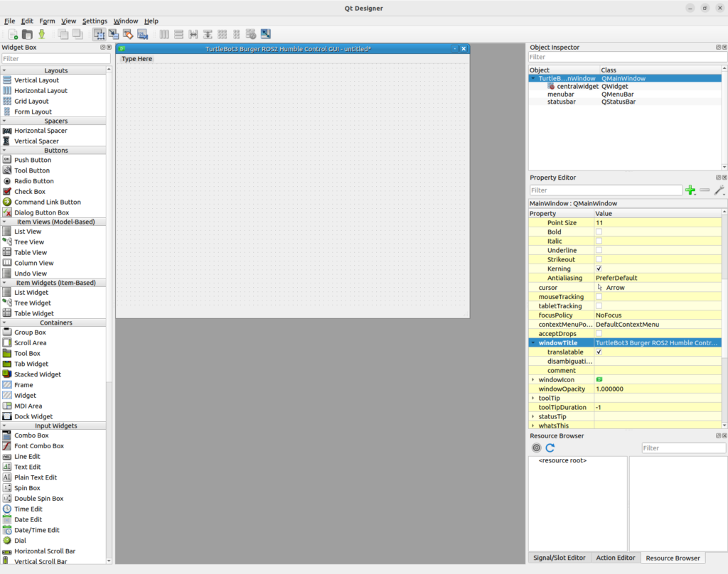Screen dimensions: 728x574
Task: Switch to Edit Tab Order mode icon
Action: pos(142,34)
